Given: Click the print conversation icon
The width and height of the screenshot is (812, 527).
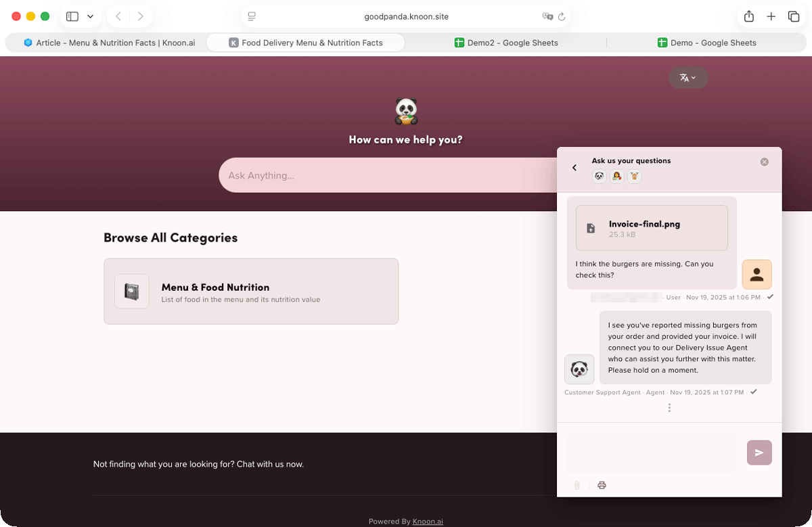Looking at the screenshot, I should (602, 485).
